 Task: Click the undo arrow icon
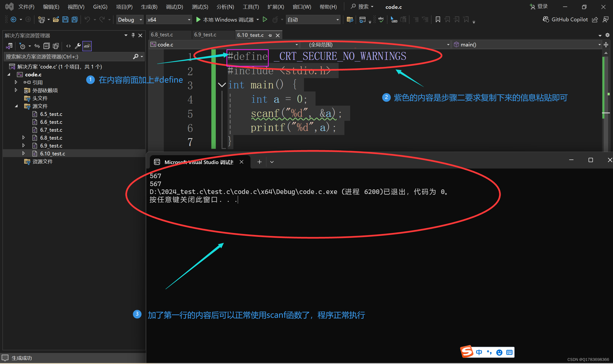pos(87,20)
